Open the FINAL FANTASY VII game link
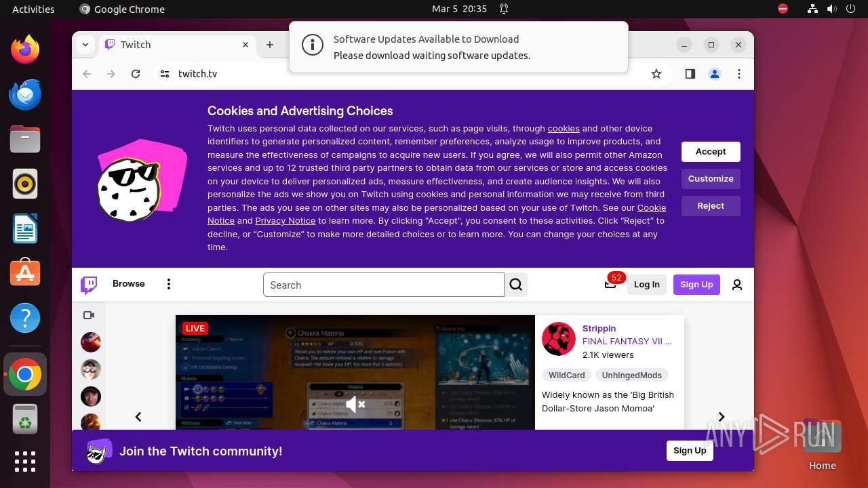Image resolution: width=868 pixels, height=488 pixels. [x=627, y=342]
